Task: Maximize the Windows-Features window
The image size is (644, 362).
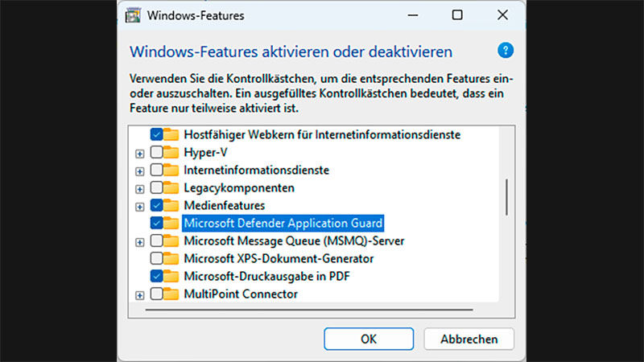Action: 457,15
